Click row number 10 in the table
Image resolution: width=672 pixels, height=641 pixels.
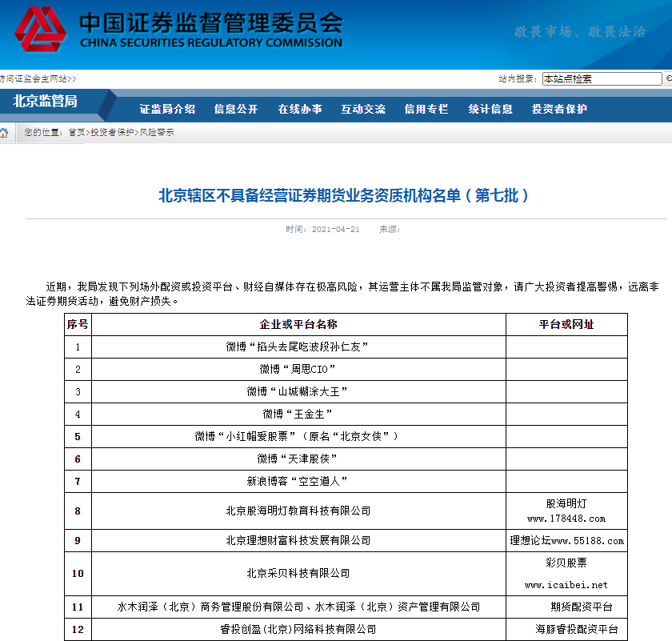pos(78,574)
